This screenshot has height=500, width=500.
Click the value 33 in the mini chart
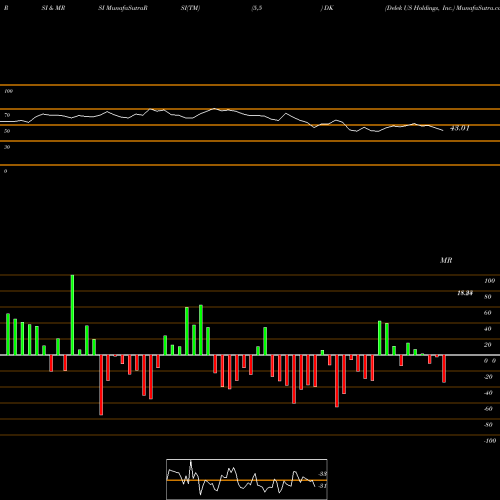pos(323,474)
